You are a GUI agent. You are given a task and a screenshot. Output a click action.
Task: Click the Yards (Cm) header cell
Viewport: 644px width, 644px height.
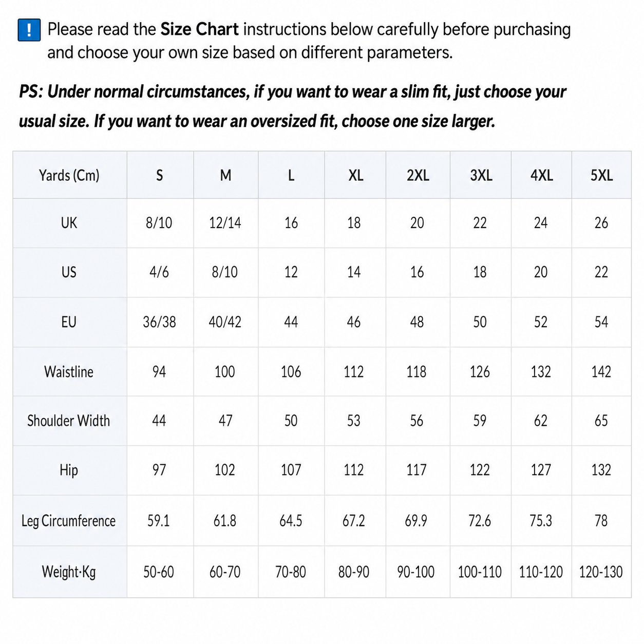[x=69, y=175]
